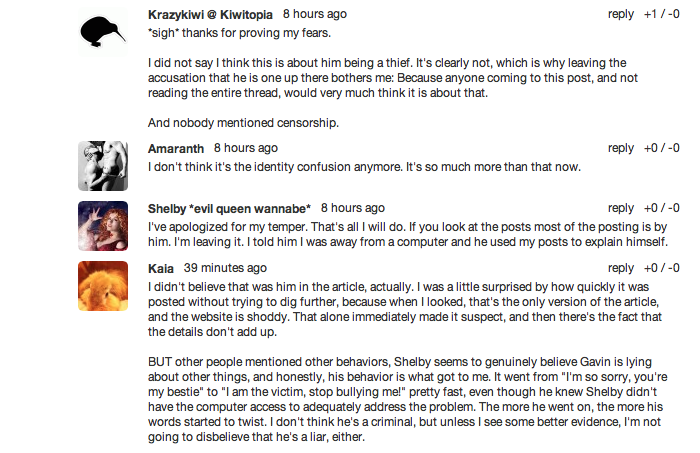
Task: Click the timestamp on Amaranth's comment
Action: click(x=246, y=148)
